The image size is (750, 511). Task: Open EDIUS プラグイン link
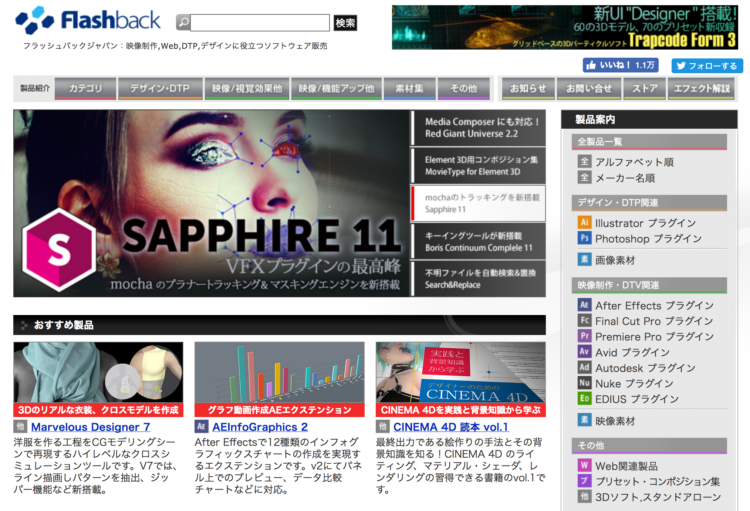(x=637, y=399)
